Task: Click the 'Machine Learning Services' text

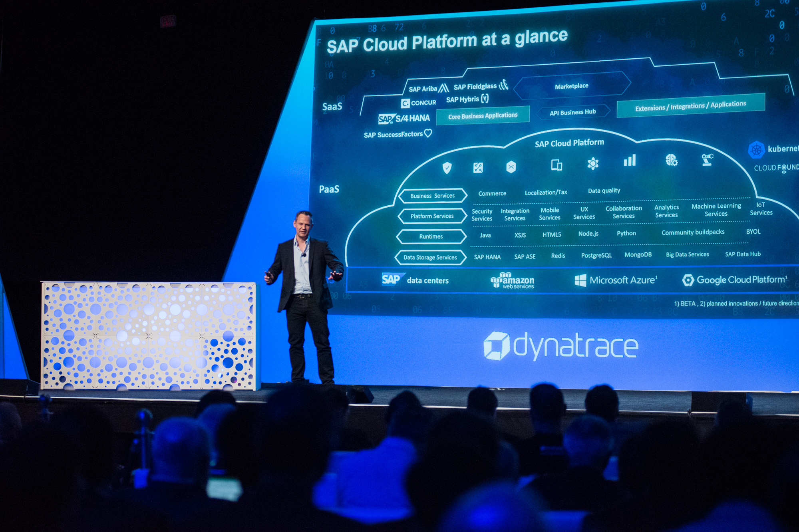Action: pyautogui.click(x=716, y=210)
